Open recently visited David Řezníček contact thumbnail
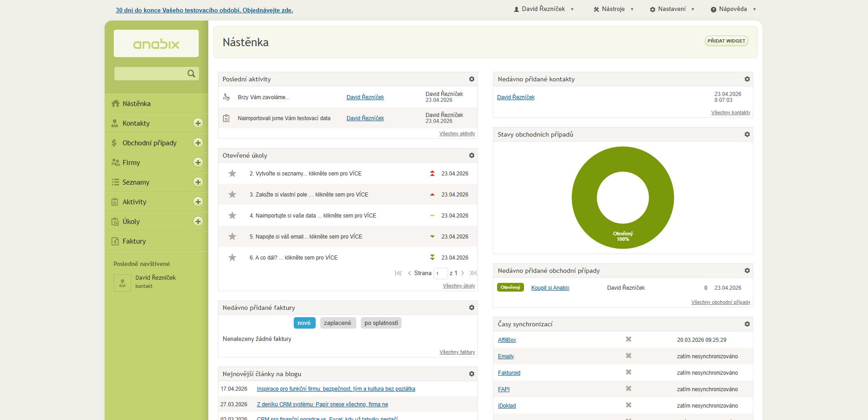Viewport: 868px width, 420px height. [x=122, y=282]
